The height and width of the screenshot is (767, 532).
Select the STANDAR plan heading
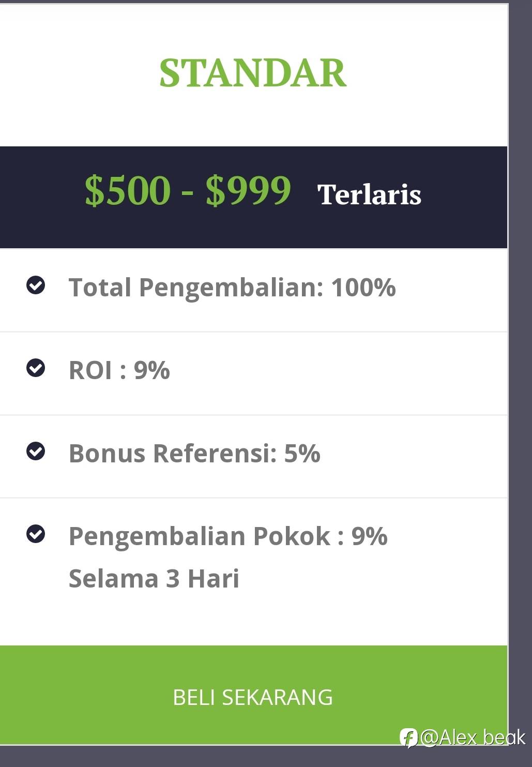click(253, 73)
